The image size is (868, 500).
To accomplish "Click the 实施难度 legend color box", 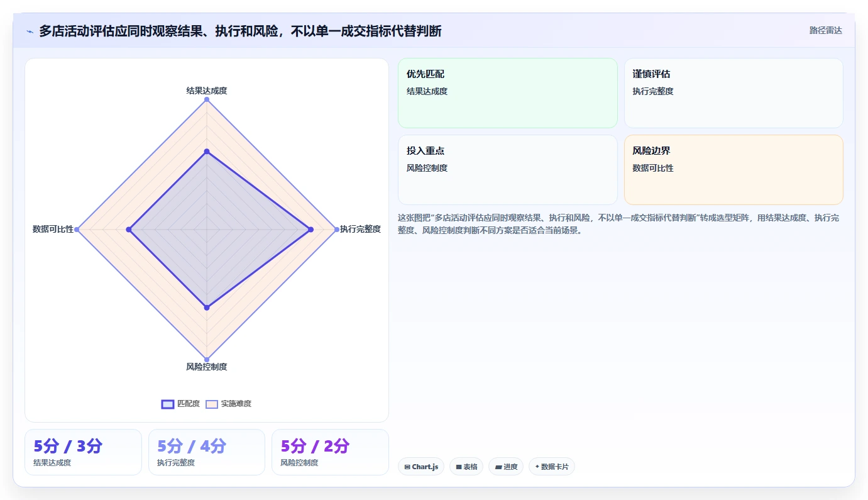I will (212, 404).
